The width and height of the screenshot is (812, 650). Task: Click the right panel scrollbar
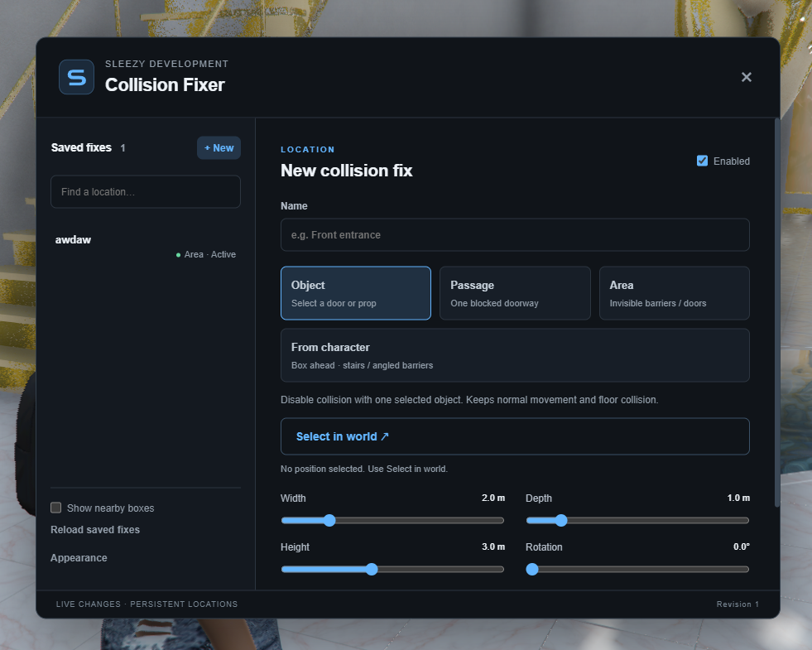coord(776,313)
